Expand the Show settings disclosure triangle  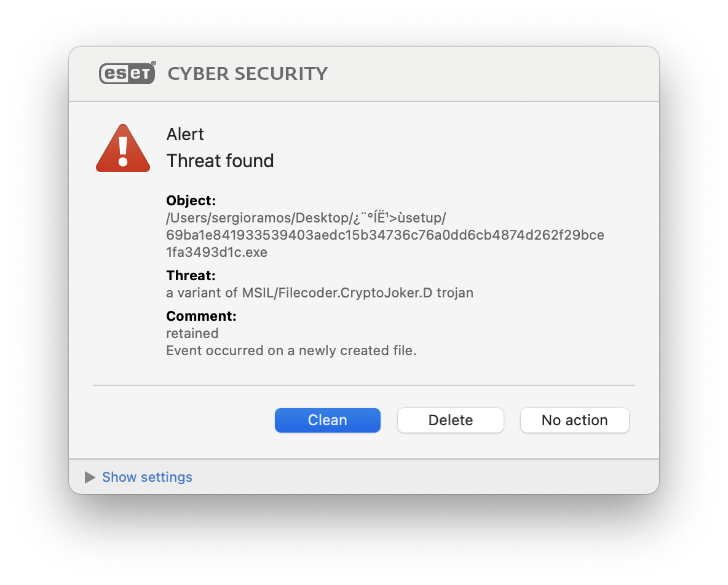tap(90, 477)
